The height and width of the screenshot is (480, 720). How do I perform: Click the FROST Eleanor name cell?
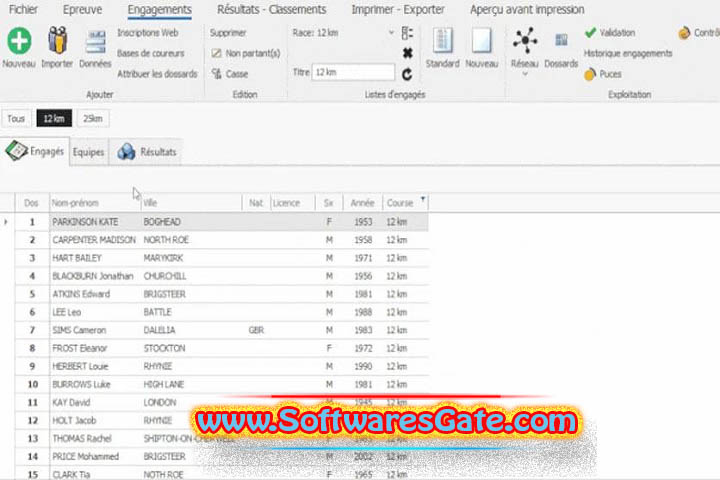tap(95, 348)
